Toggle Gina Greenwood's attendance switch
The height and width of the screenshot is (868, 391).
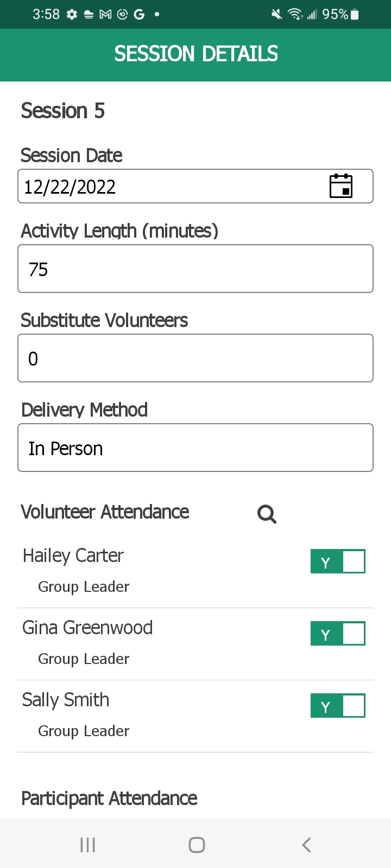338,634
